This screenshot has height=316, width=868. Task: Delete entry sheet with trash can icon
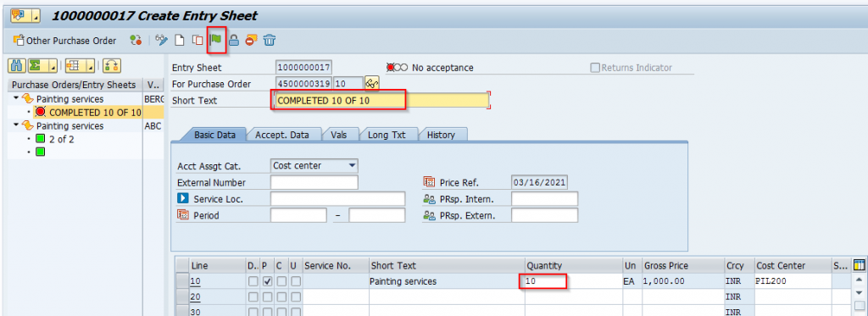click(270, 40)
